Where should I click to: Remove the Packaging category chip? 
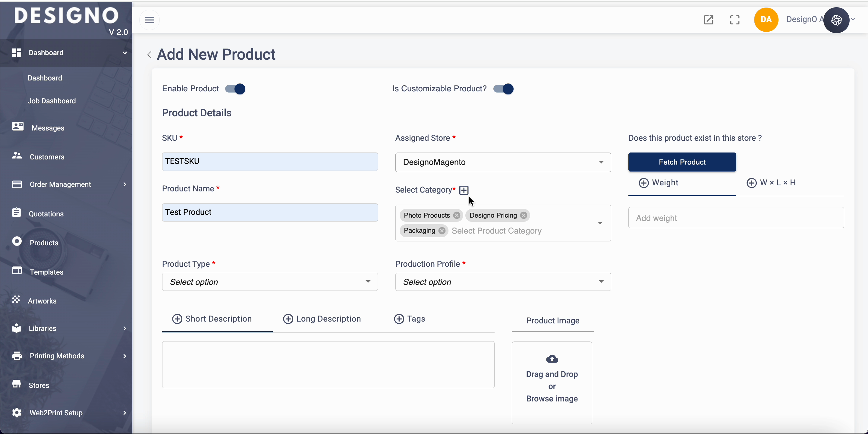pos(442,231)
